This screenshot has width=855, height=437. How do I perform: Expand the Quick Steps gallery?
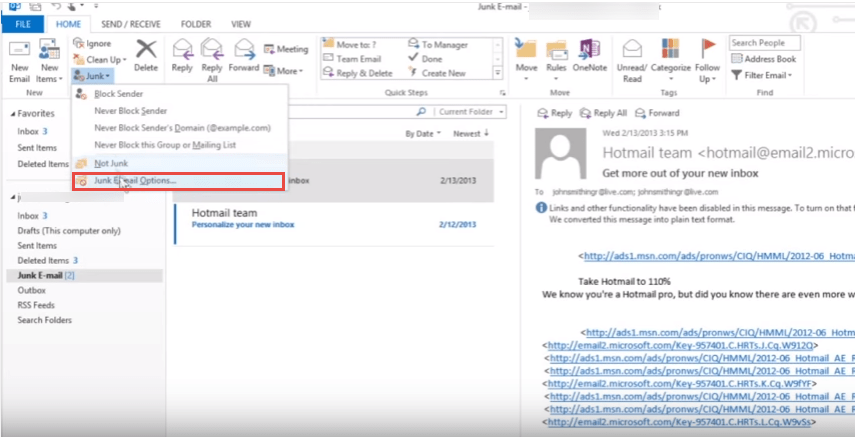click(497, 73)
